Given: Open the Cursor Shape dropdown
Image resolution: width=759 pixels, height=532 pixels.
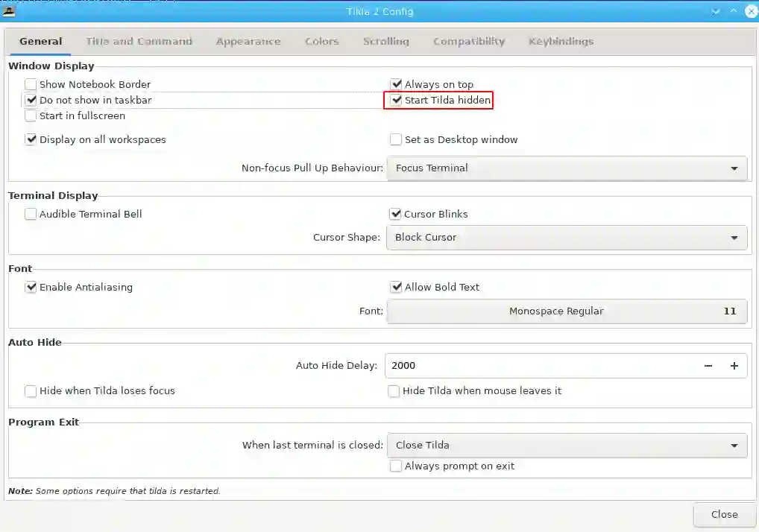Looking at the screenshot, I should coord(567,238).
